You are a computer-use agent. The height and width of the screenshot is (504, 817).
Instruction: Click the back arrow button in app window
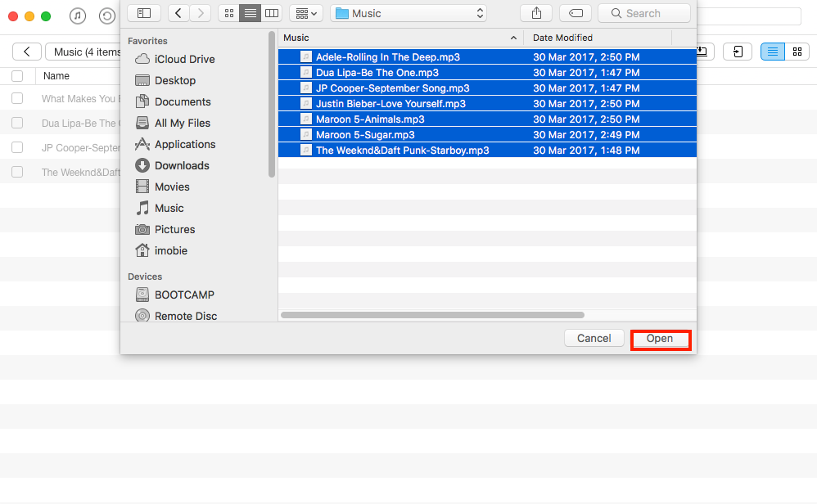click(26, 52)
